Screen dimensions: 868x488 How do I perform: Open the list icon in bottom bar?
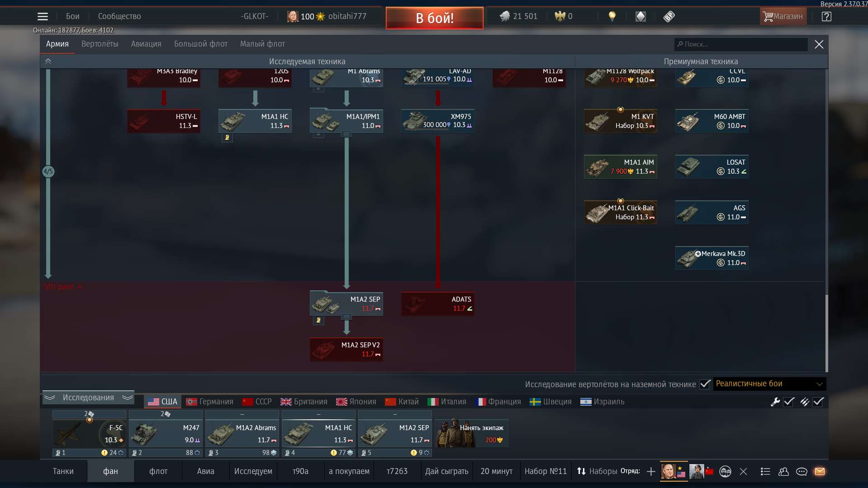765,471
